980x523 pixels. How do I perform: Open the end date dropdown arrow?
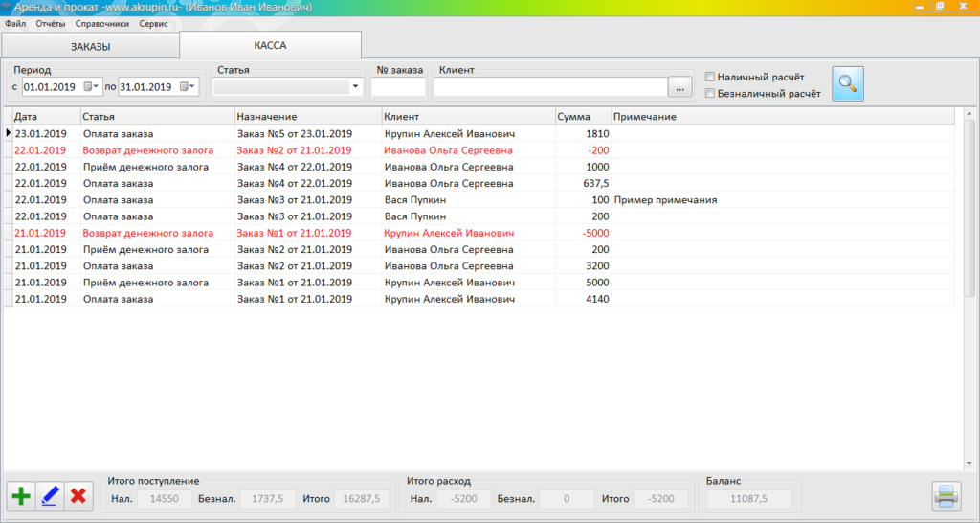click(193, 87)
